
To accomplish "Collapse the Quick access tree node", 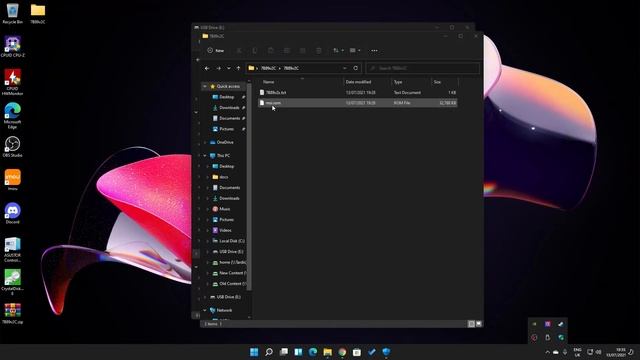I will coord(205,87).
